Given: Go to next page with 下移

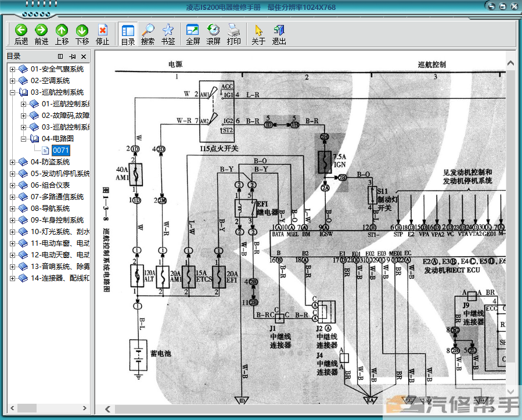Looking at the screenshot, I should tap(82, 34).
